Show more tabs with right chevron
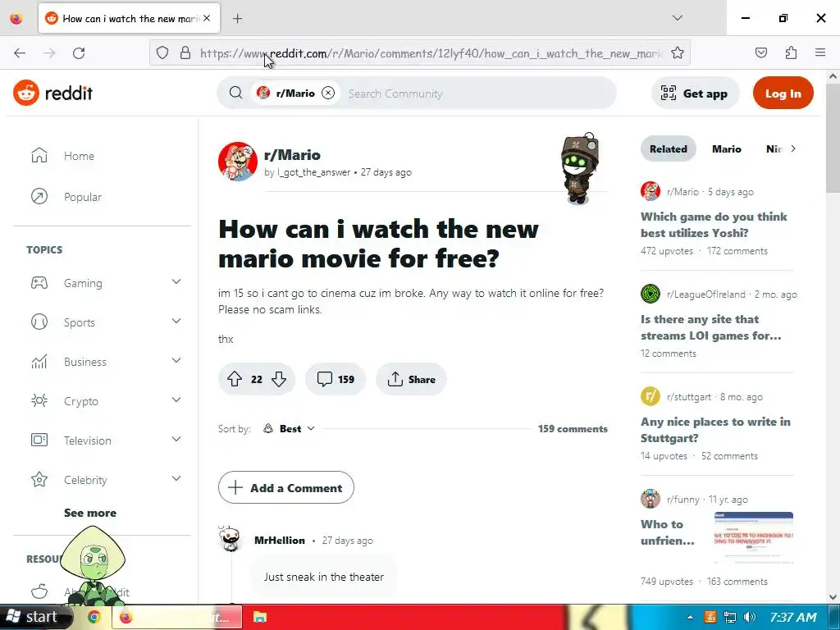 [x=793, y=148]
